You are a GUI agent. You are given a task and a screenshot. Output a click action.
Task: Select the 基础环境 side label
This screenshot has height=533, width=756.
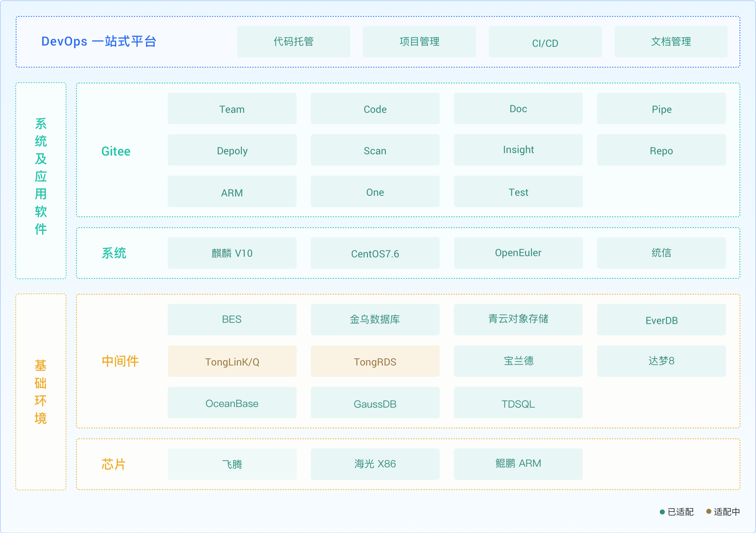coord(41,392)
